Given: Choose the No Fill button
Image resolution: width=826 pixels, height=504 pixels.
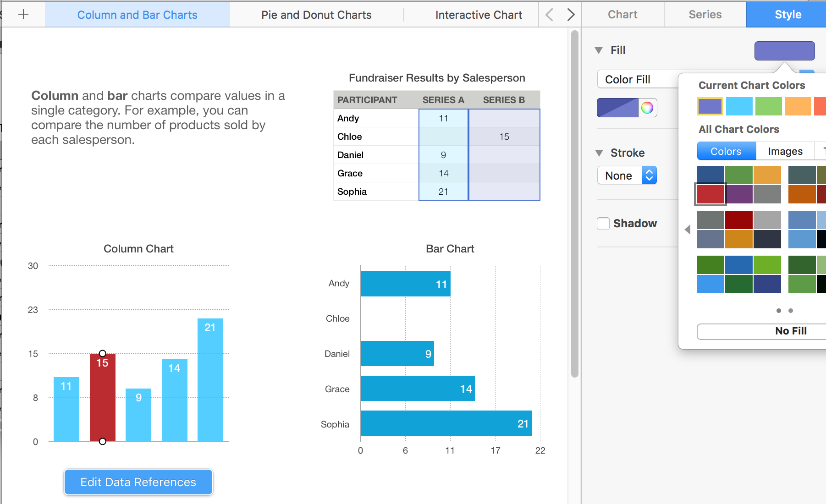Looking at the screenshot, I should click(761, 331).
